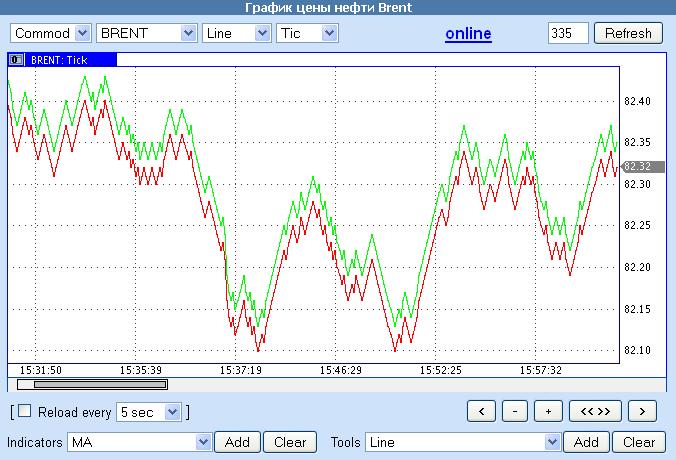Image resolution: width=676 pixels, height=460 pixels.
Task: Open the Tic timeframe dropdown
Action: pyautogui.click(x=307, y=33)
